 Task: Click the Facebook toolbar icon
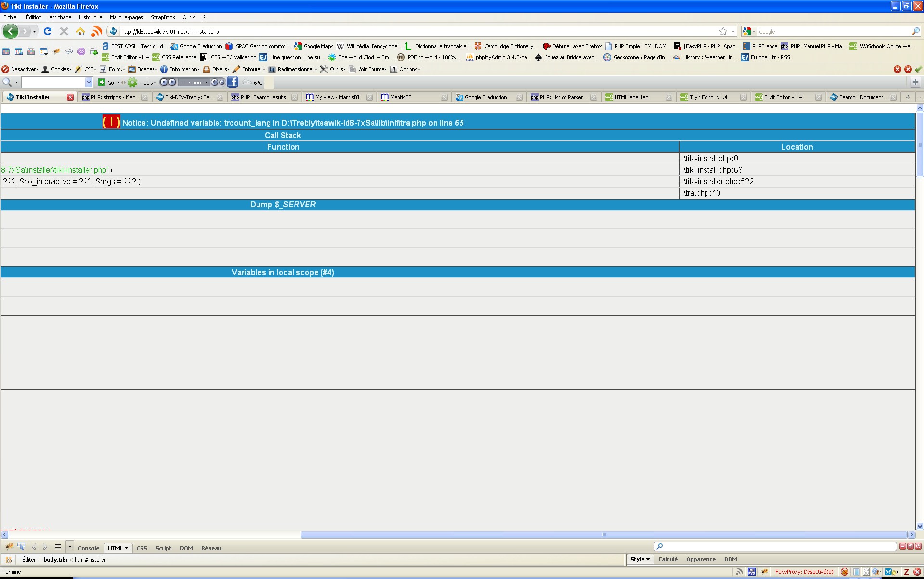coord(232,82)
